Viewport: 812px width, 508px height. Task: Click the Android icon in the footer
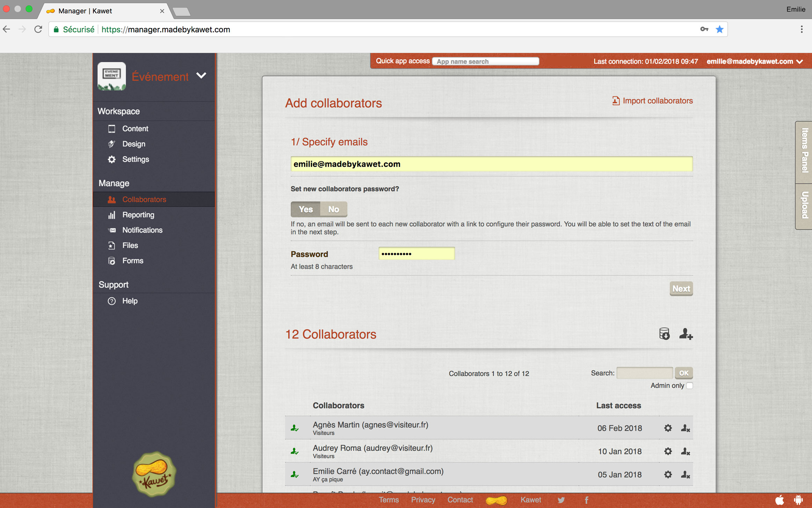[798, 500]
